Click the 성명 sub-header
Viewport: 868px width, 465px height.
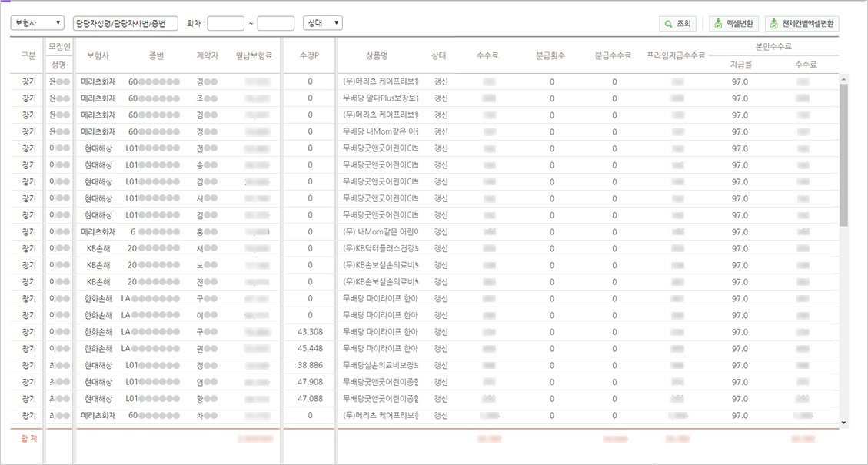click(x=58, y=65)
